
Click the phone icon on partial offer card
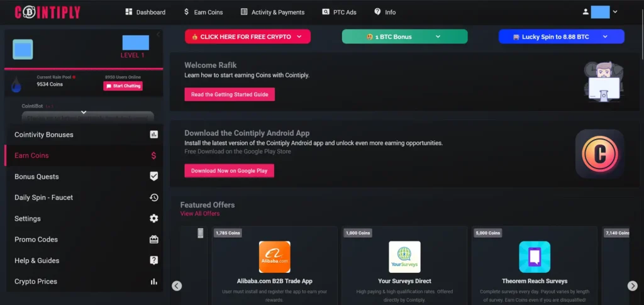(x=201, y=233)
